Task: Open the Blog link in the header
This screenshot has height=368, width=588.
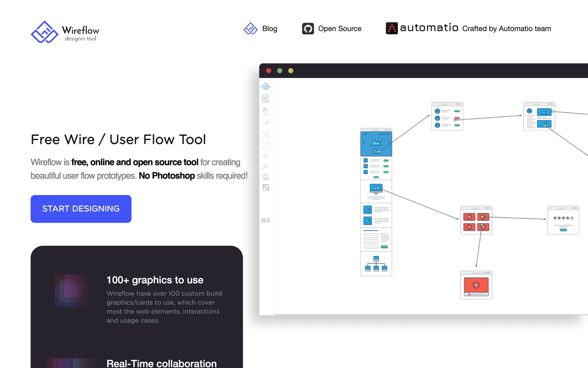Action: 270,29
